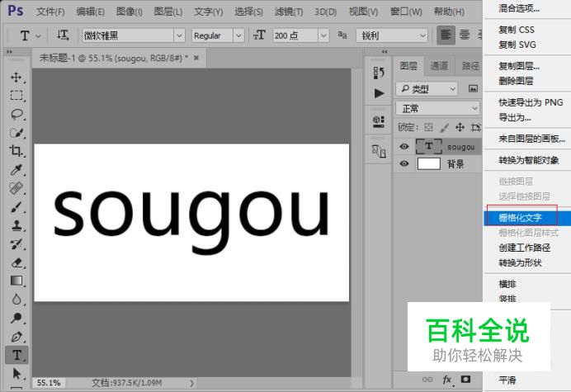Toggle lock image pixels brush icon

(x=444, y=127)
